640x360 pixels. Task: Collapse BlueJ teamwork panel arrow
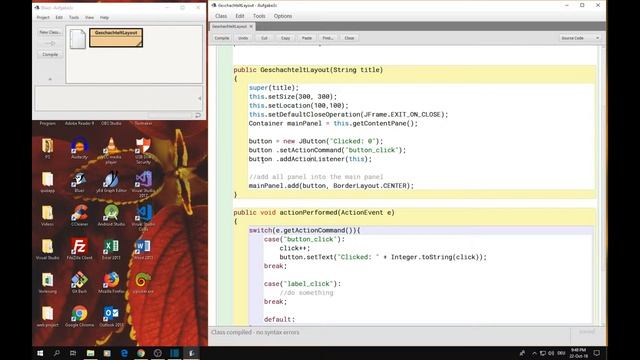click(x=50, y=79)
